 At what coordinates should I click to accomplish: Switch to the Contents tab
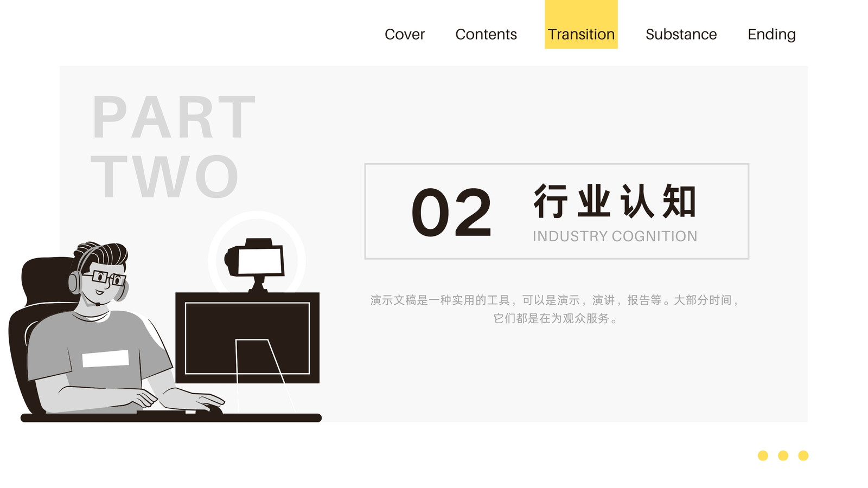coord(486,34)
